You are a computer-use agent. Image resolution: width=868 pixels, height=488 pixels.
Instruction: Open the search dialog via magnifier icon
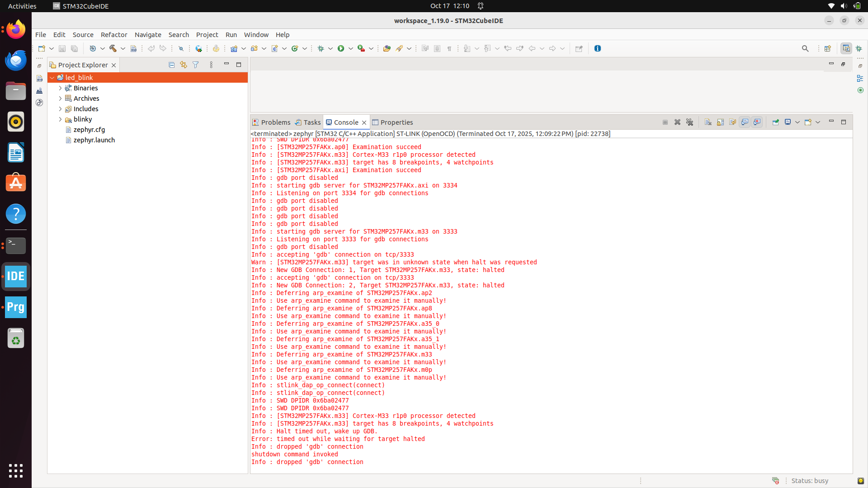(805, 48)
